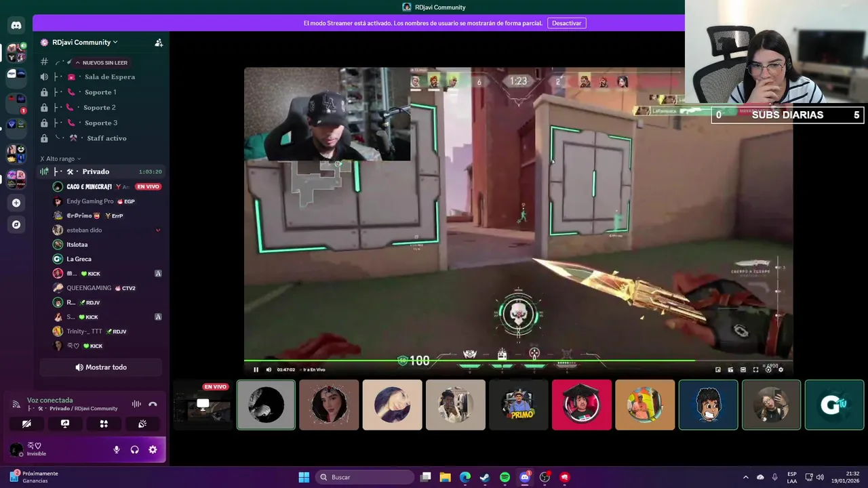The image size is (868, 488).
Task: Jump to Nuevos sin leer messages
Action: (x=101, y=62)
